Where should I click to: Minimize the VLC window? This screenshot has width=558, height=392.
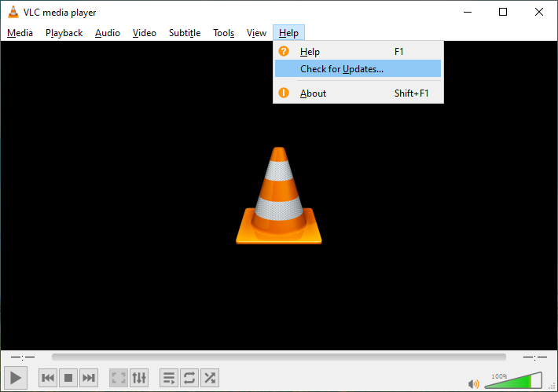point(468,12)
